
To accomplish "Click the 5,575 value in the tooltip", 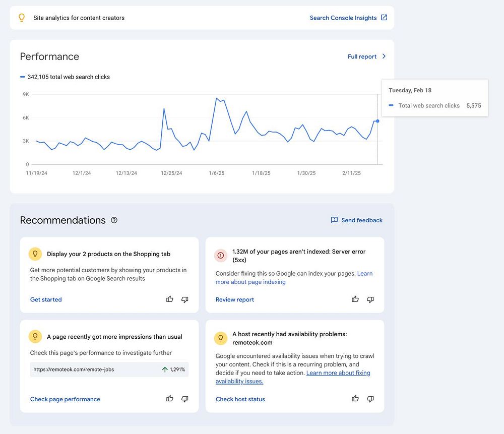I will click(x=474, y=106).
